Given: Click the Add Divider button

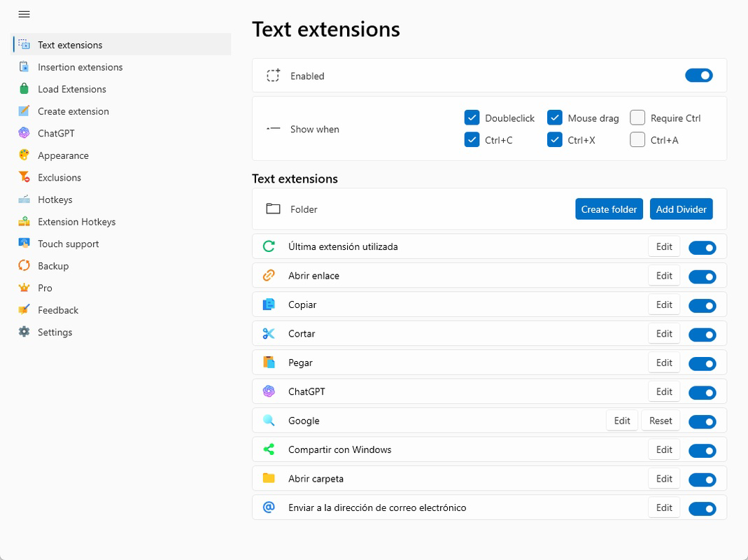Looking at the screenshot, I should pos(682,209).
